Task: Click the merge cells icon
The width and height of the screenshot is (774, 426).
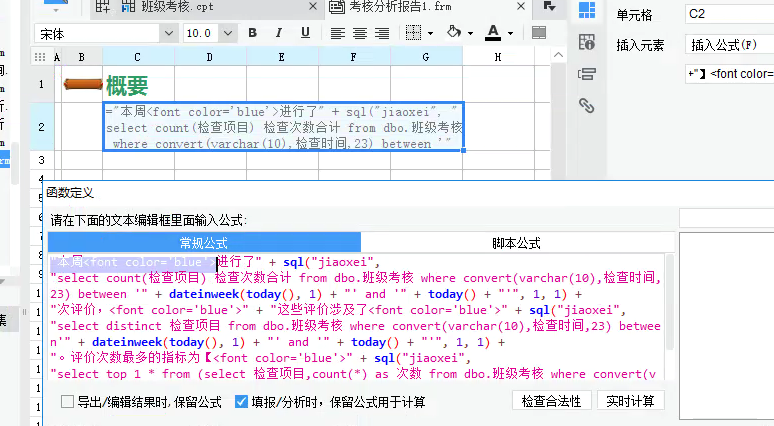Action: pyautogui.click(x=539, y=33)
